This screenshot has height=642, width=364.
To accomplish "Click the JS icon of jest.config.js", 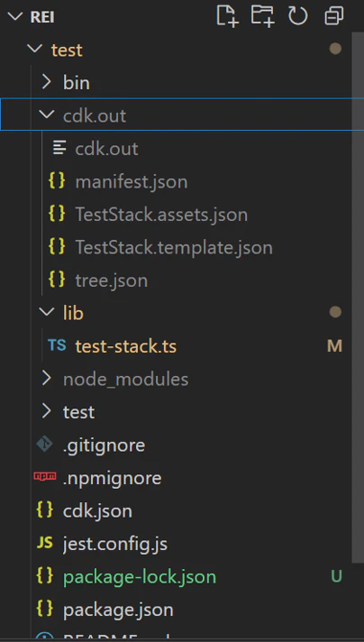I will (44, 543).
